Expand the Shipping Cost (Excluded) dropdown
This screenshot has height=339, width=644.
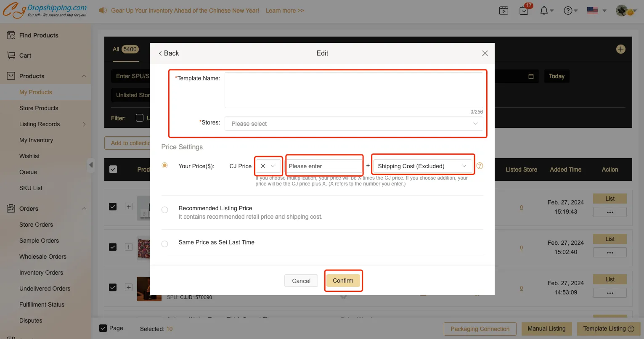pyautogui.click(x=422, y=166)
